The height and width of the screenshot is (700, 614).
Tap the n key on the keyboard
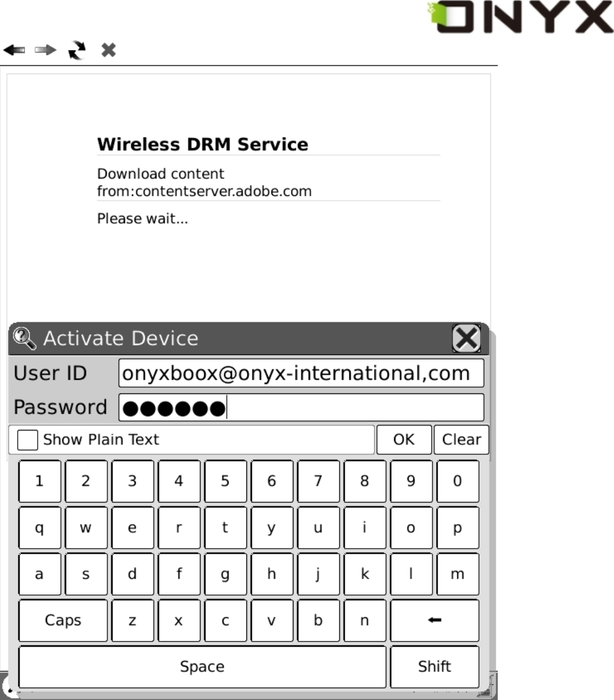coord(365,621)
